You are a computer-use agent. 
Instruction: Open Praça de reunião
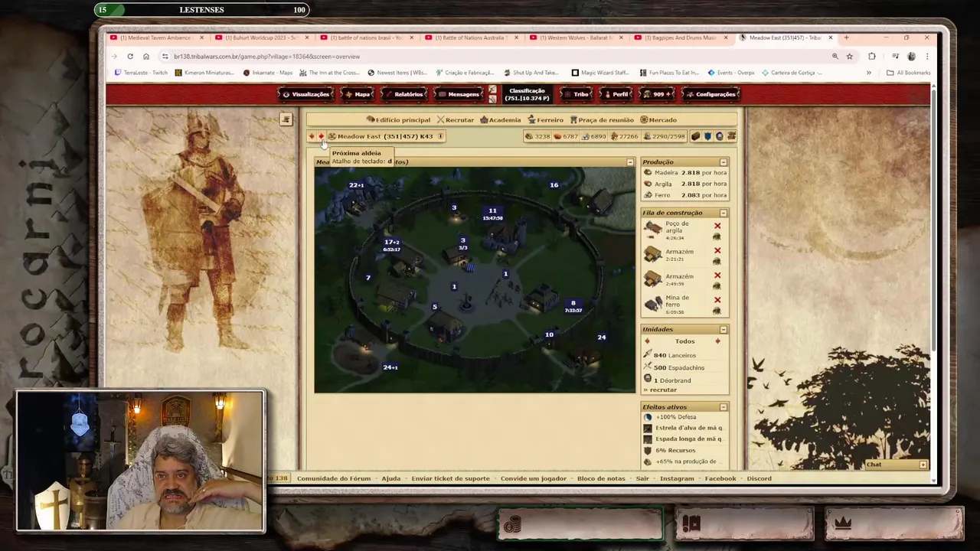[602, 119]
